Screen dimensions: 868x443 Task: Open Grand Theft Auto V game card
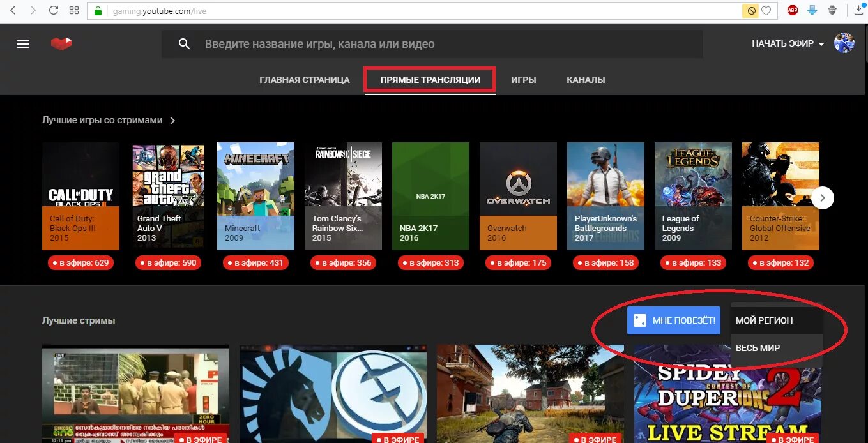[x=169, y=196]
